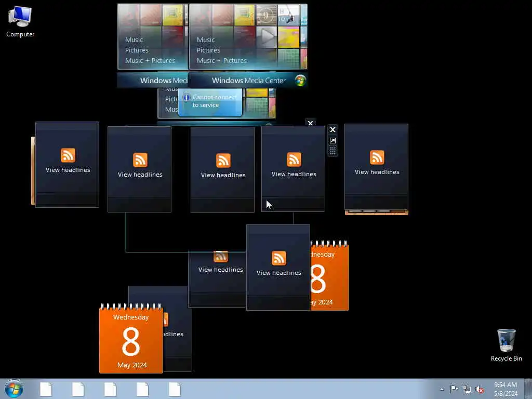
Task: Close gadget via X above Larger size arrow
Action: pyautogui.click(x=333, y=129)
